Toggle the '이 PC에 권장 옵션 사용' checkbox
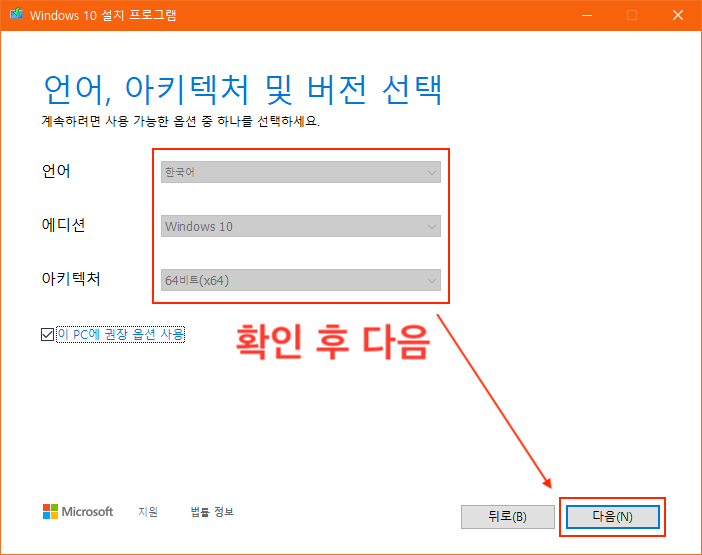 click(47, 334)
